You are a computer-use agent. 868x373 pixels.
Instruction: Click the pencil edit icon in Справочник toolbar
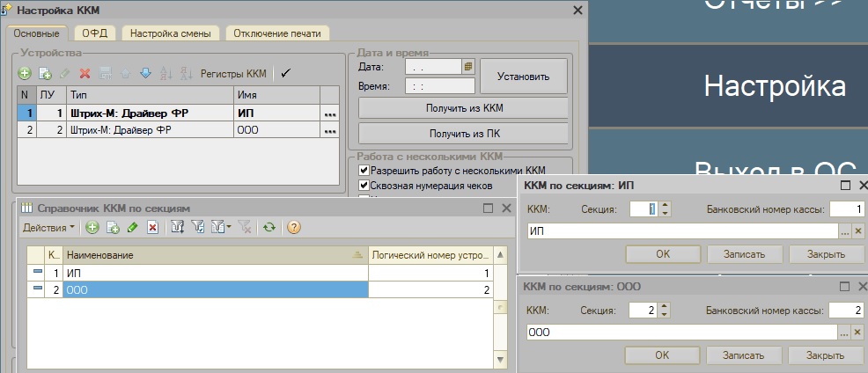(132, 228)
